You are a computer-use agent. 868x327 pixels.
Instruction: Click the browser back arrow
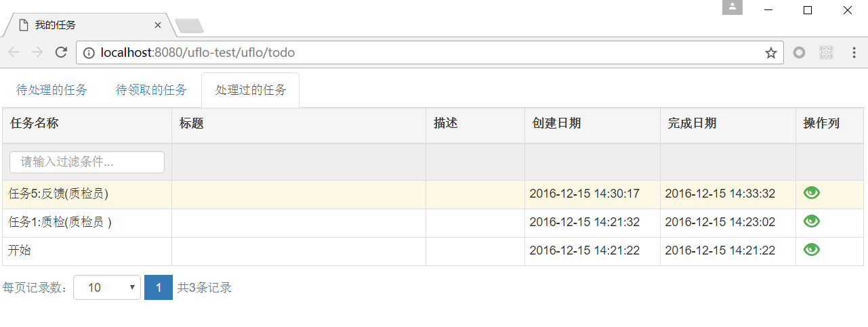(x=14, y=52)
